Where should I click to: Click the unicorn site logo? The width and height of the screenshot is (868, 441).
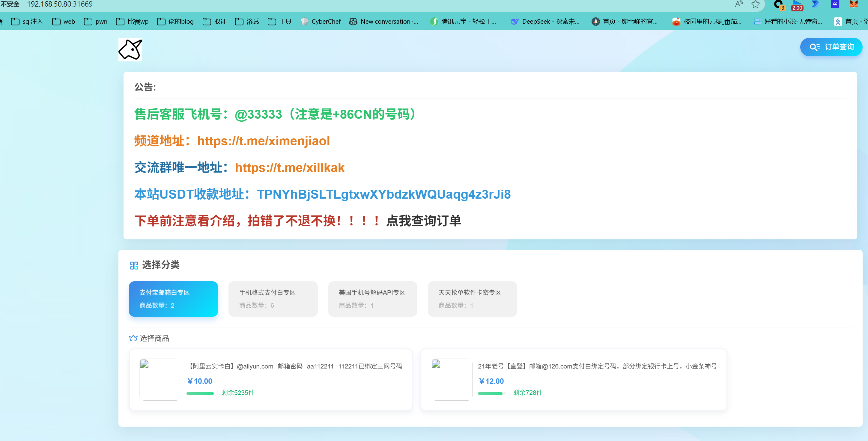[130, 49]
